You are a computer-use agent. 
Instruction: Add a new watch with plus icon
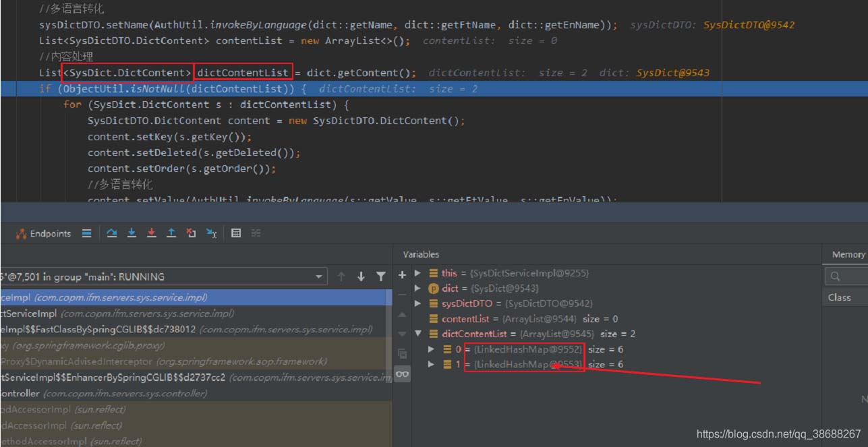pos(403,274)
